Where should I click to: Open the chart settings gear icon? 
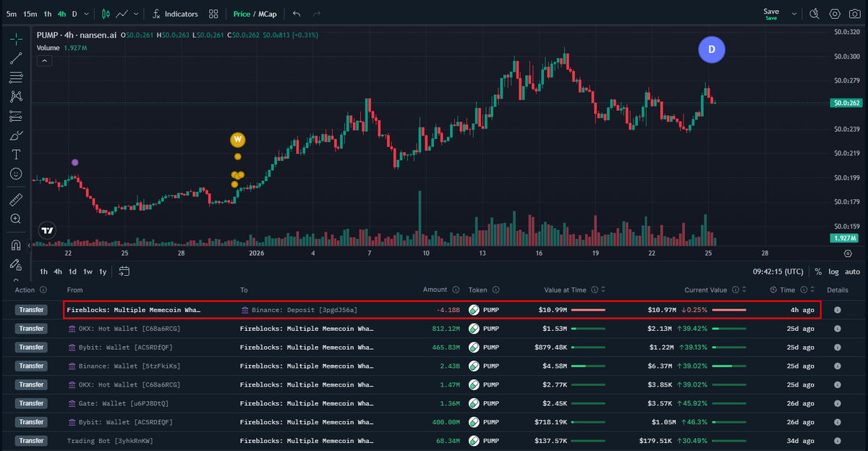click(835, 14)
